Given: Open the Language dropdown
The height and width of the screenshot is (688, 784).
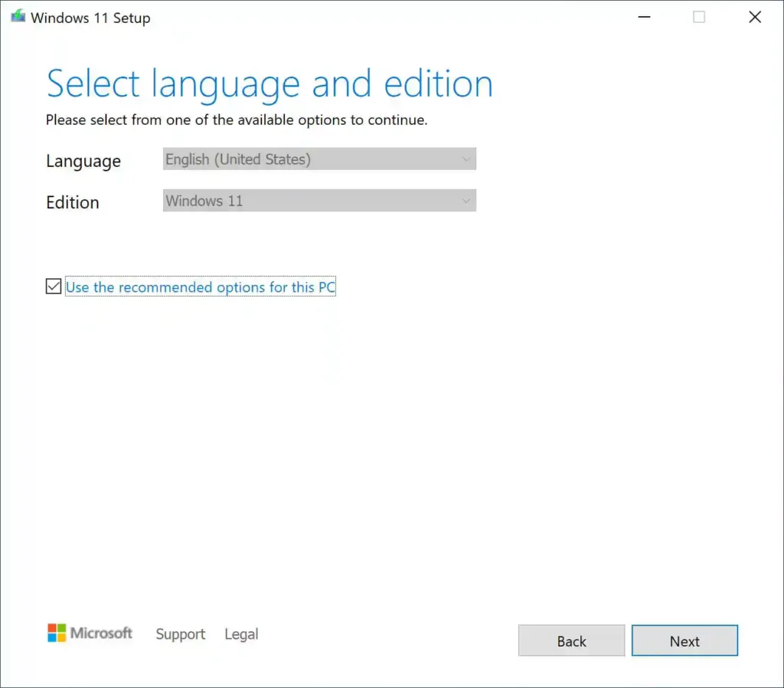Looking at the screenshot, I should [x=319, y=159].
